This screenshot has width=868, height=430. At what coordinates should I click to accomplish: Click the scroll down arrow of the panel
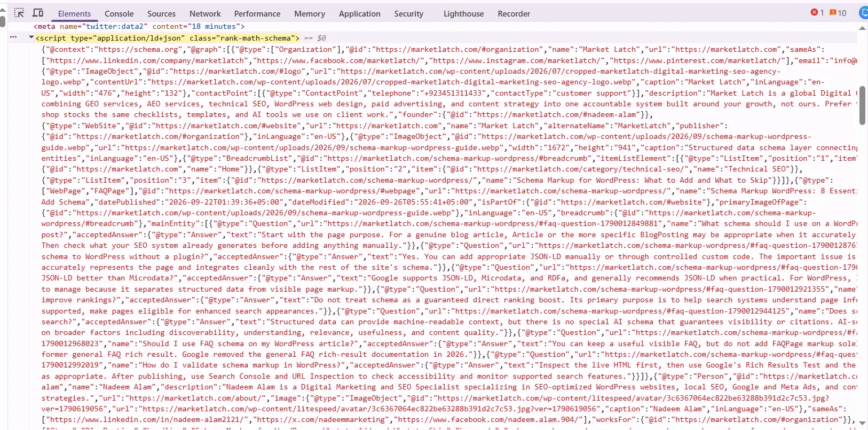[x=862, y=423]
